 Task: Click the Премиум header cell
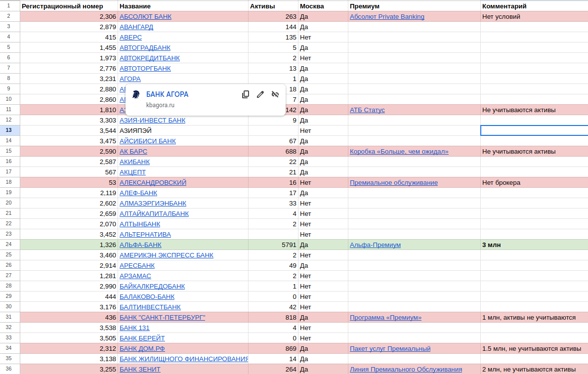coord(414,6)
